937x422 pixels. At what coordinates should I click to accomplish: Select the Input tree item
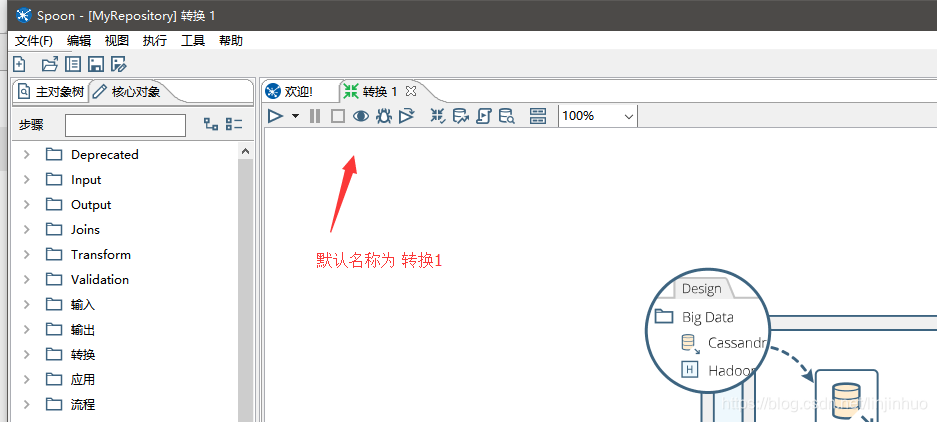click(x=86, y=180)
